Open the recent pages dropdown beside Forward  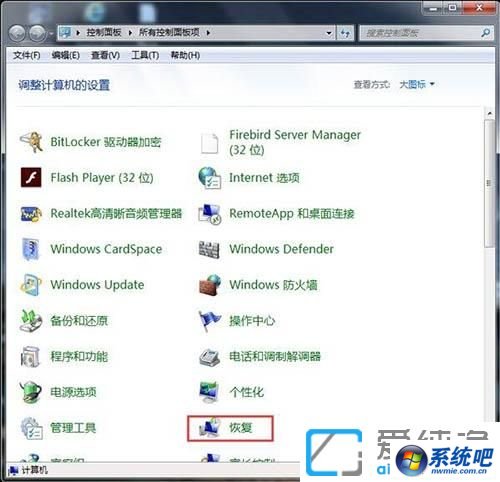(51, 34)
